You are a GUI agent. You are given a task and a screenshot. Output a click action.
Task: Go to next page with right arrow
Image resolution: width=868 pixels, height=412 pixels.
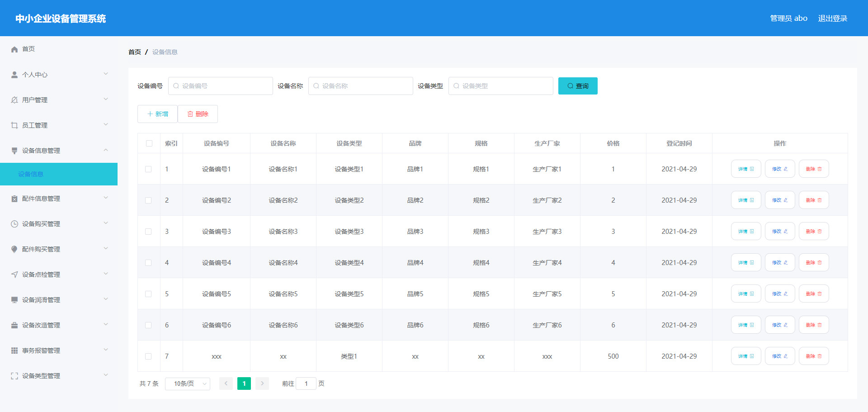click(262, 384)
